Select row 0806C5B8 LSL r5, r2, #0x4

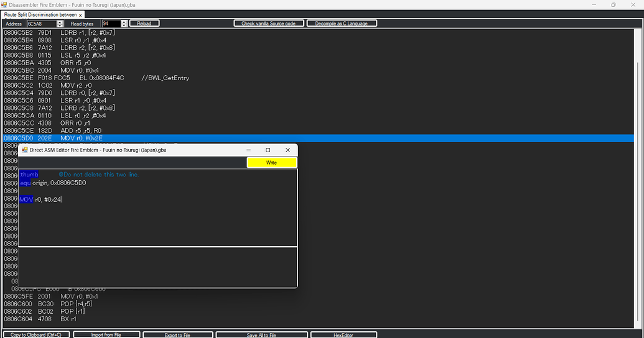click(319, 55)
